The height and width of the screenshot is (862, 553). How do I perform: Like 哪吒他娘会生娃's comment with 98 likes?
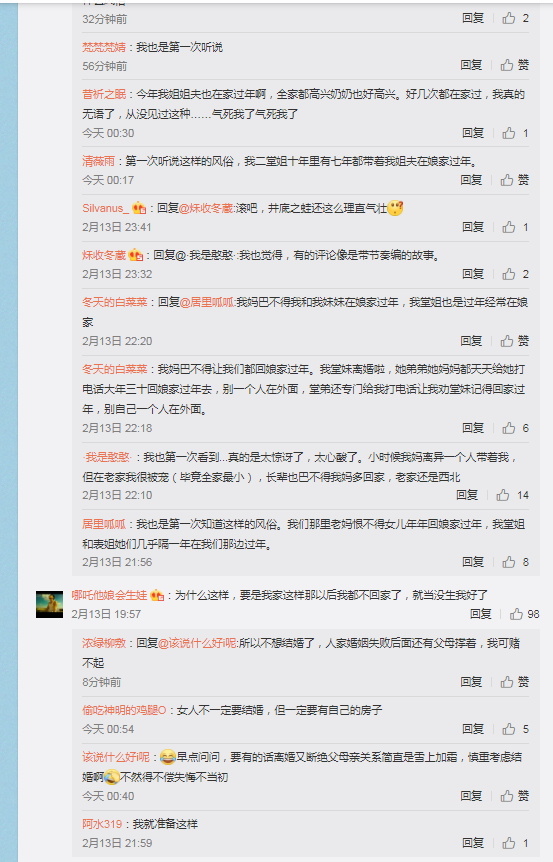pos(524,614)
